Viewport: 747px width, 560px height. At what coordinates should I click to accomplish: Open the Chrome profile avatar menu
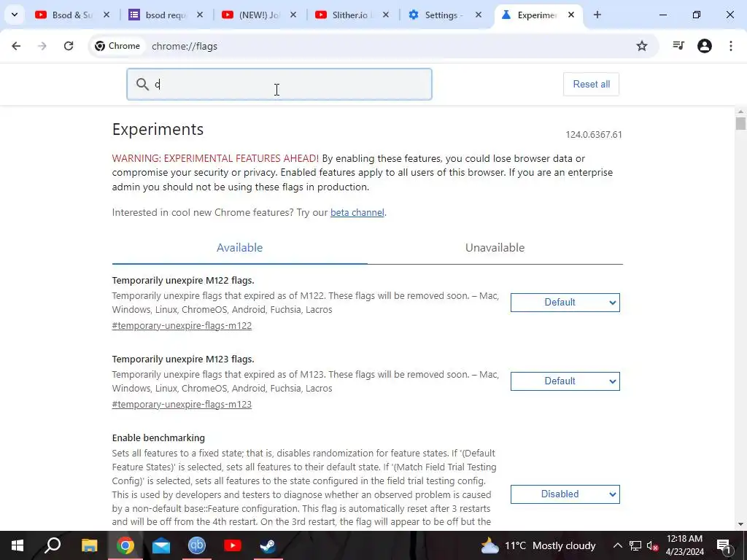705,46
